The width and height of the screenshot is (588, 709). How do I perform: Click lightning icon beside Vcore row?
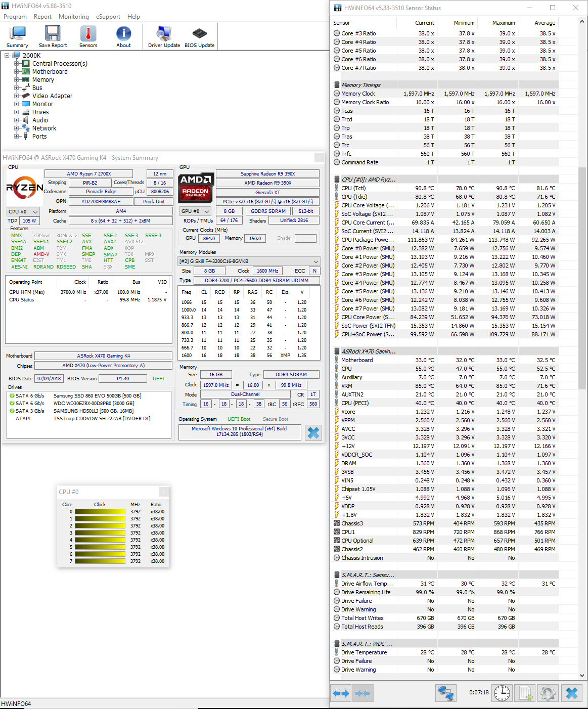[337, 412]
